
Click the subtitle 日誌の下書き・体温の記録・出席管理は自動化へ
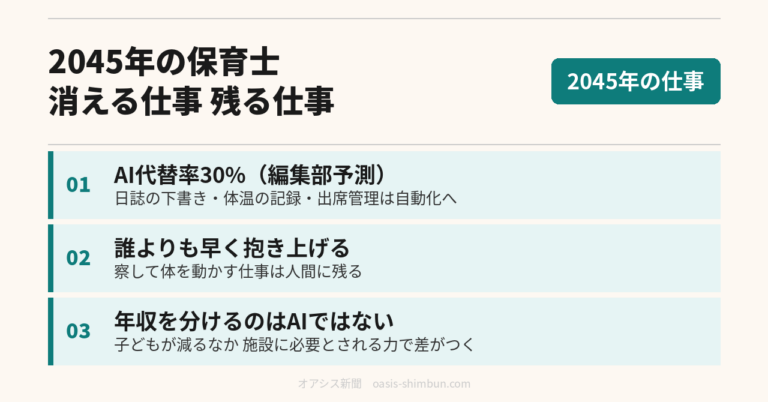tap(285, 199)
